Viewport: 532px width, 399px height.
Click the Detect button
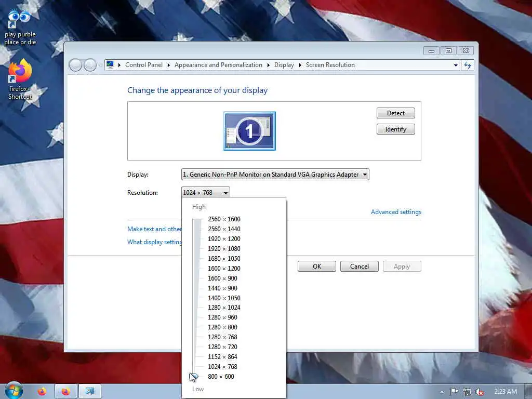(395, 113)
